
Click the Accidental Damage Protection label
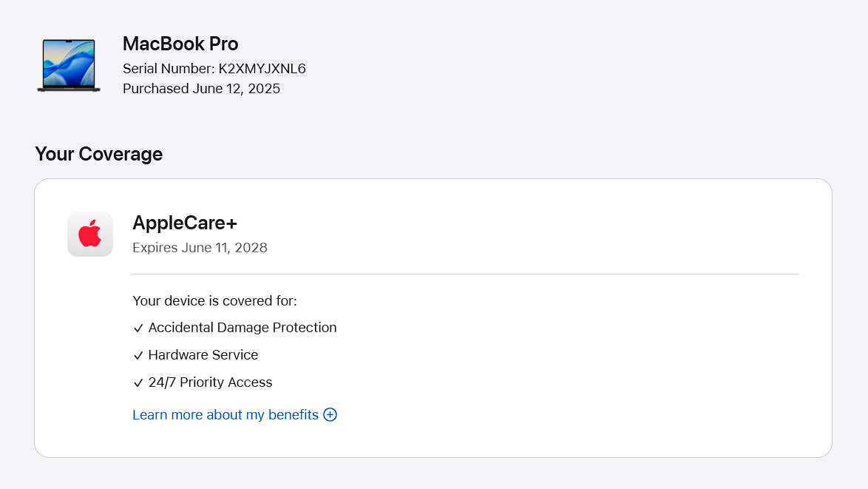click(243, 328)
